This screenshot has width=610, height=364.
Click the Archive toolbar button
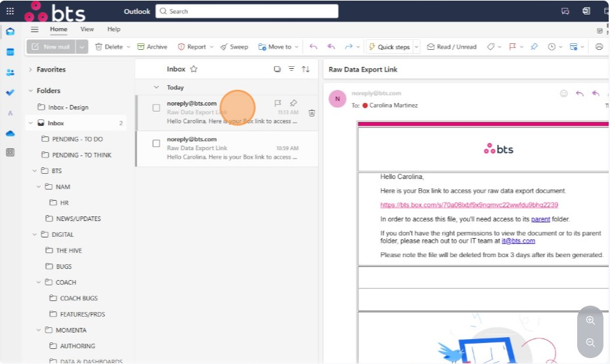coord(152,47)
